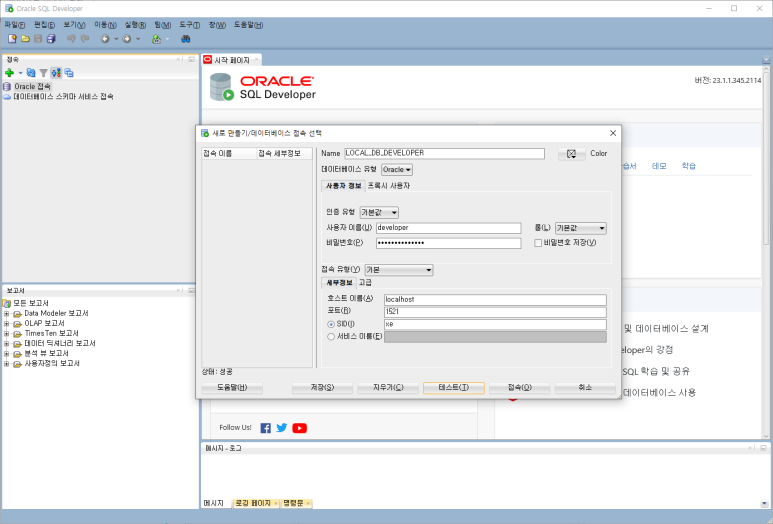This screenshot has width=773, height=524.
Task: Click the Name field LOCAL_DB_DEVELOPER
Action: click(444, 153)
